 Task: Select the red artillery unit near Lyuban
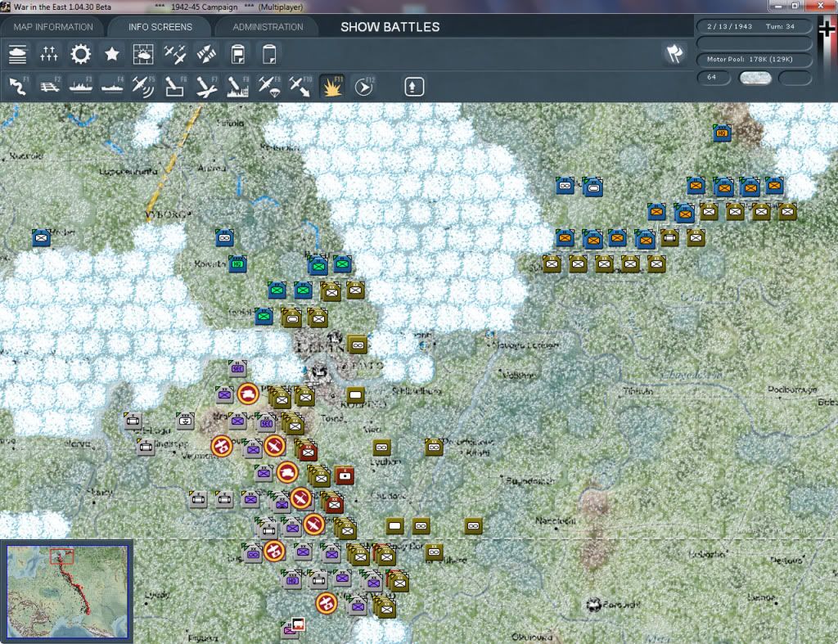345,475
